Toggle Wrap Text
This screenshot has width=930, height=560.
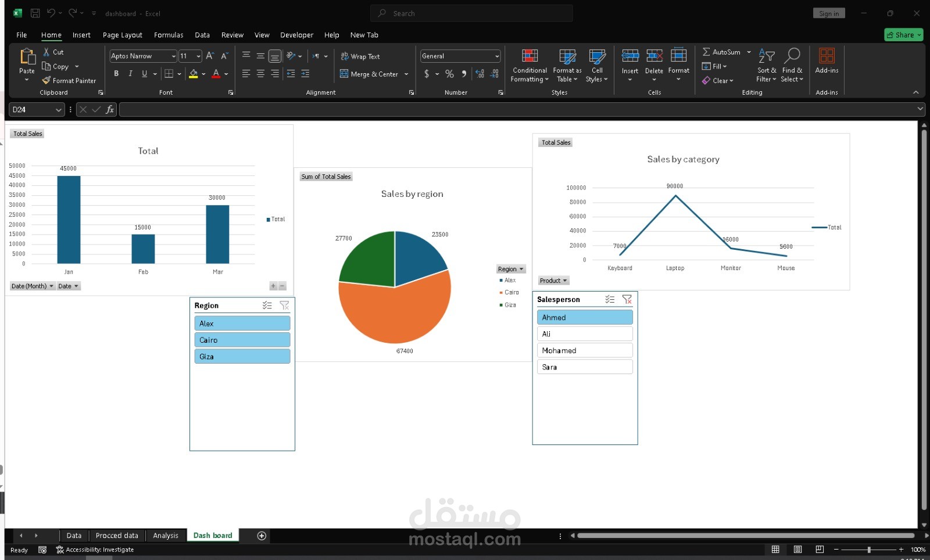pos(360,56)
